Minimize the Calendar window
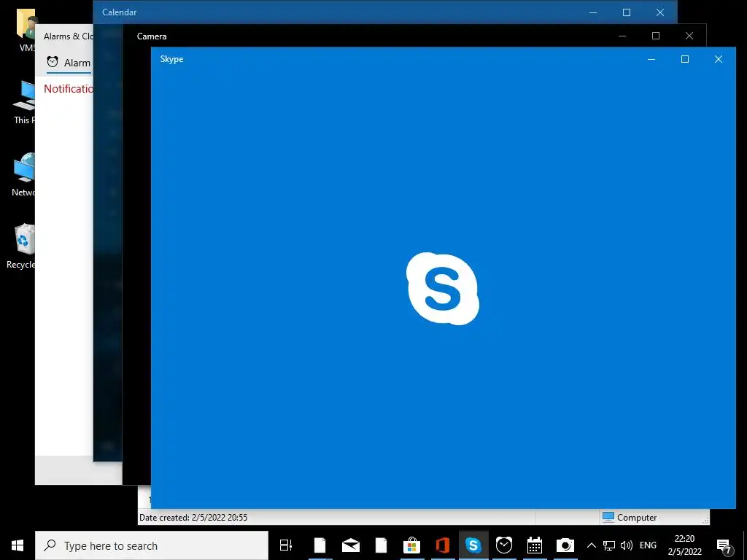This screenshot has height=560, width=747. point(593,12)
